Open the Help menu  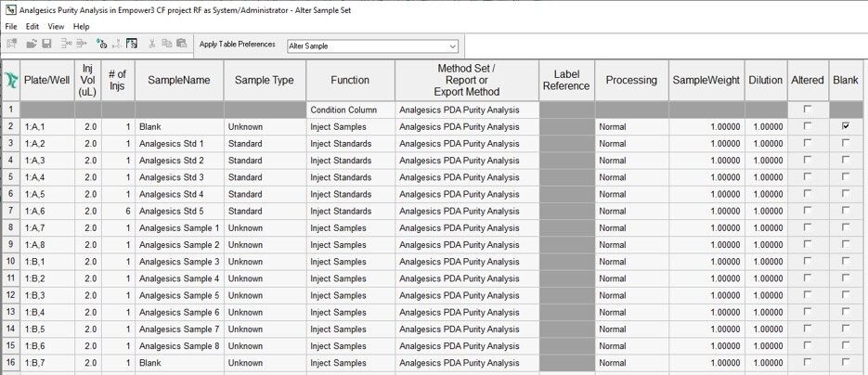coord(81,26)
